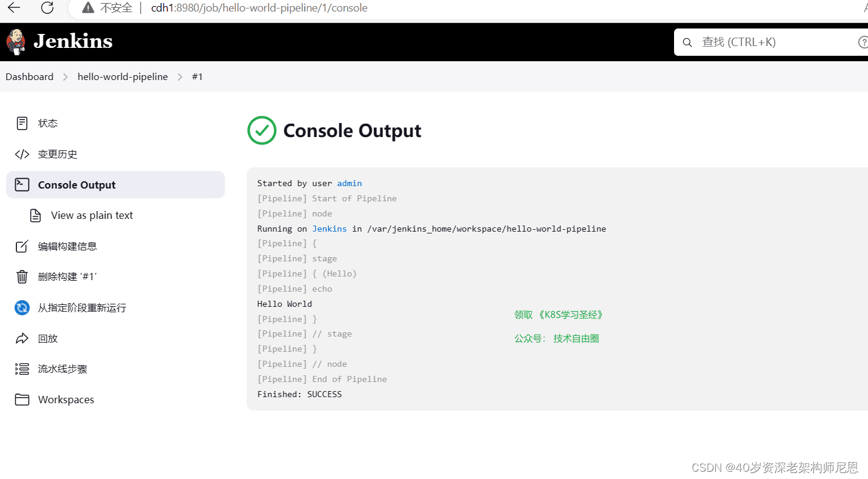Click the #1 build breadcrumb
Viewport: 868px width, 479px height.
coord(197,76)
